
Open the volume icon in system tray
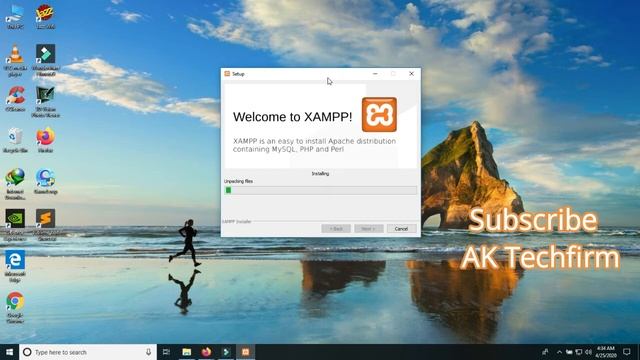coord(588,352)
